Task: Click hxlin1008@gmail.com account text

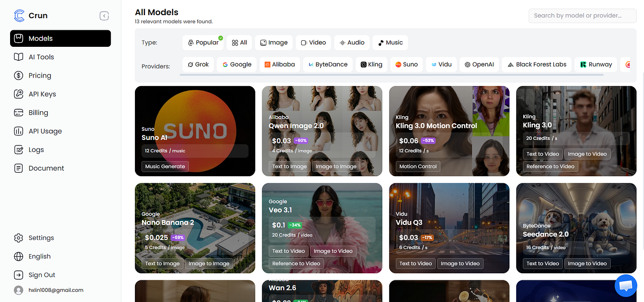Action: pyautogui.click(x=56, y=290)
